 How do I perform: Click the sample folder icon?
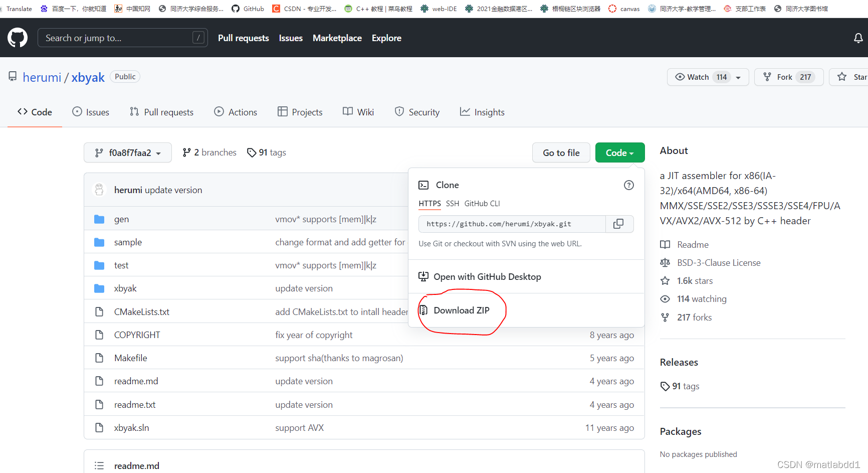point(99,242)
